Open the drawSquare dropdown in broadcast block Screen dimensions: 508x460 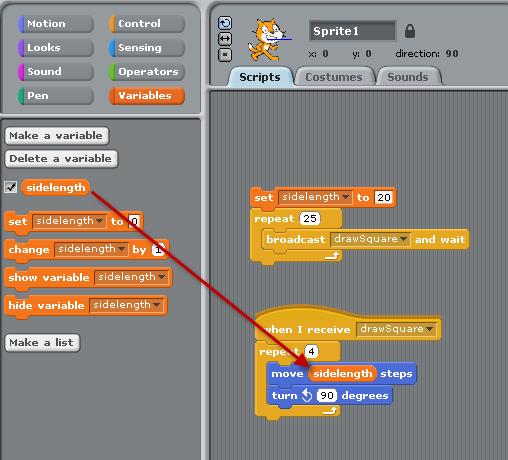(370, 239)
